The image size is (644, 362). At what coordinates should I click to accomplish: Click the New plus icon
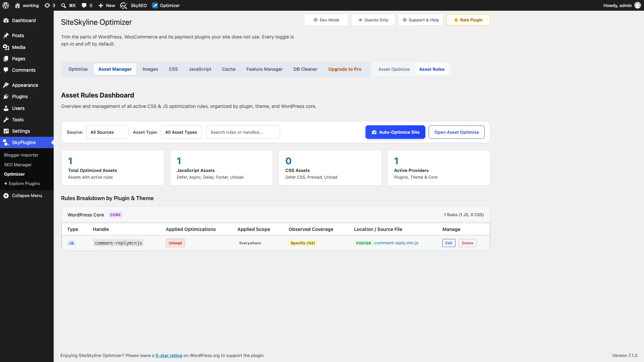[x=101, y=5]
